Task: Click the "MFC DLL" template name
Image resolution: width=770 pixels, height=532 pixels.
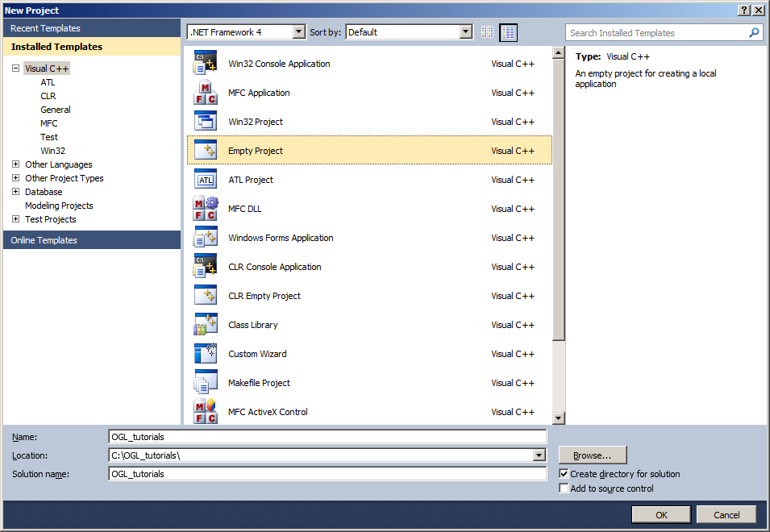Action: (244, 209)
